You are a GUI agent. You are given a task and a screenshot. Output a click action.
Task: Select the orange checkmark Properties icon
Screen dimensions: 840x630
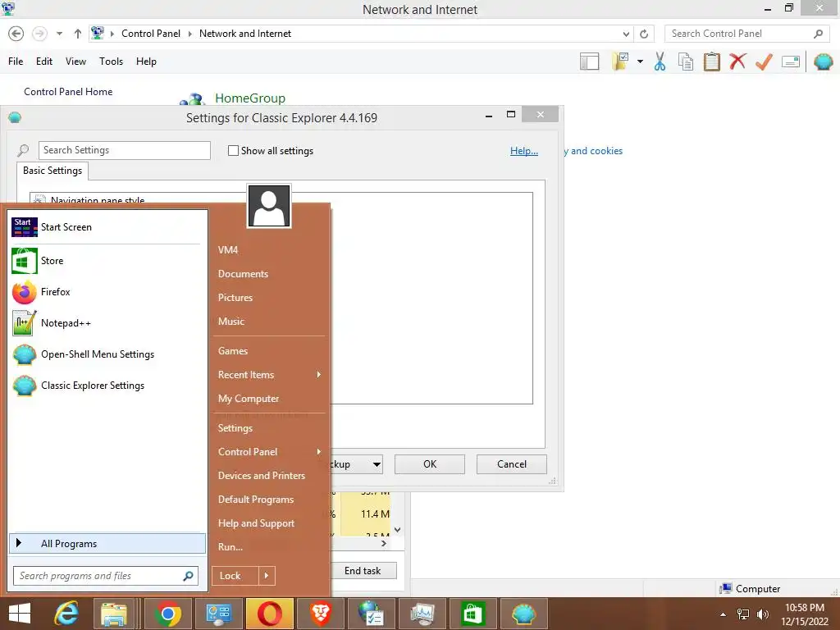click(x=764, y=62)
